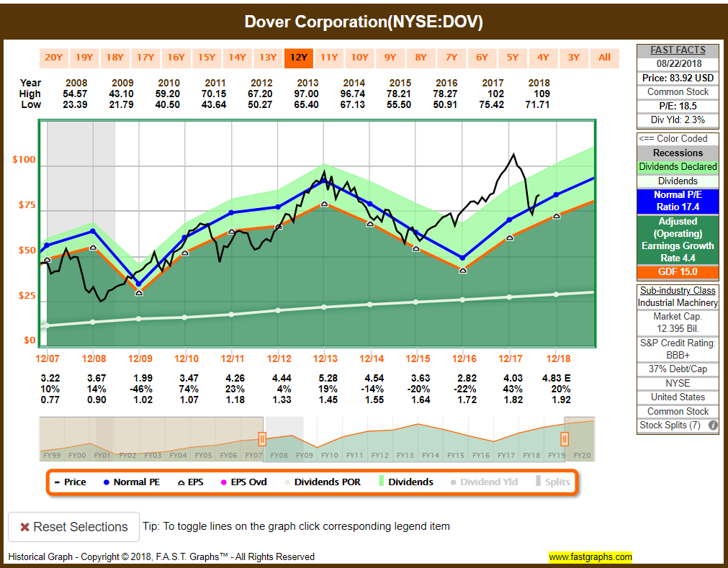Select the 18Y time range tab
The height and width of the screenshot is (568, 728).
pyautogui.click(x=114, y=58)
